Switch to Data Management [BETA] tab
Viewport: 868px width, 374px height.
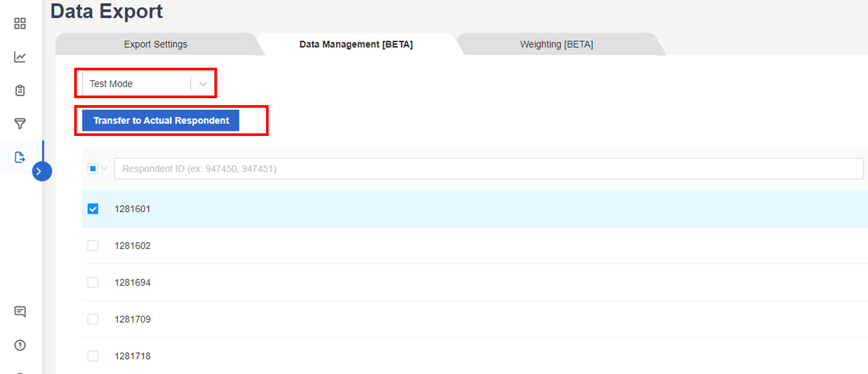click(356, 44)
